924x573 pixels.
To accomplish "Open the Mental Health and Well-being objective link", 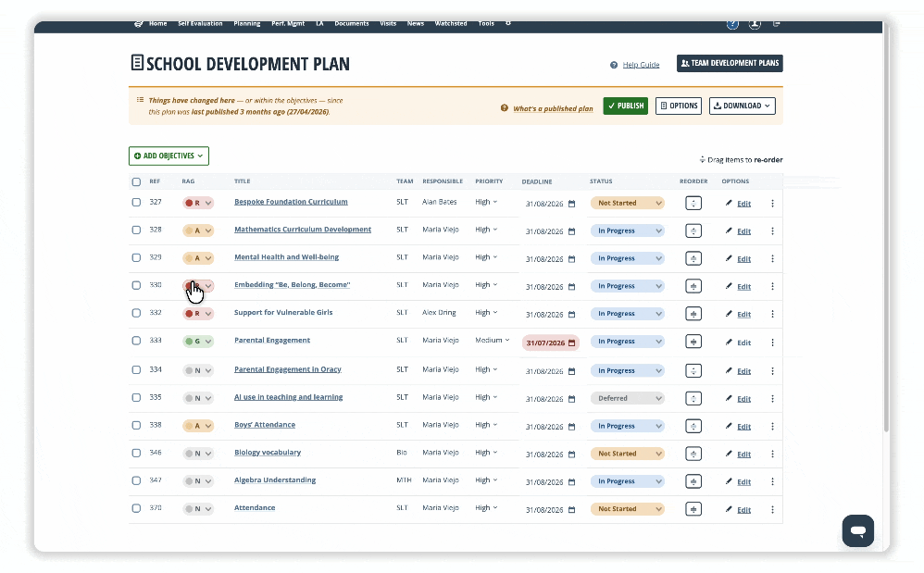I will 286,257.
